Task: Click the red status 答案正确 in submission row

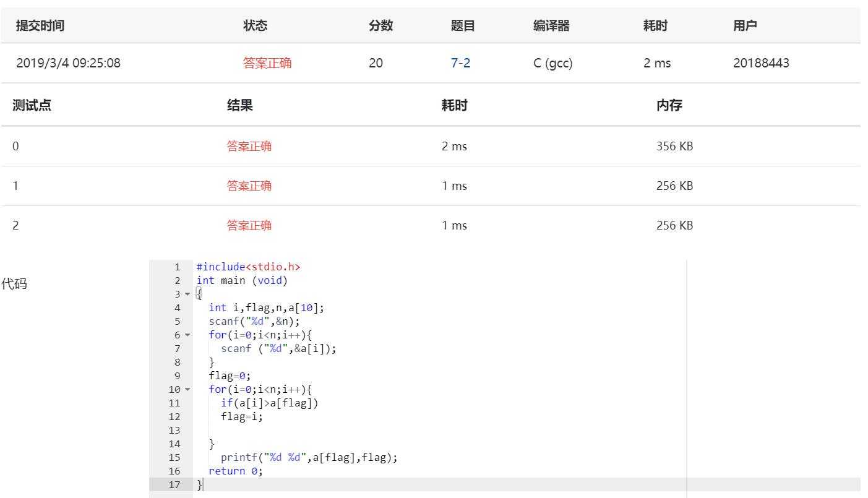Action: pyautogui.click(x=267, y=62)
